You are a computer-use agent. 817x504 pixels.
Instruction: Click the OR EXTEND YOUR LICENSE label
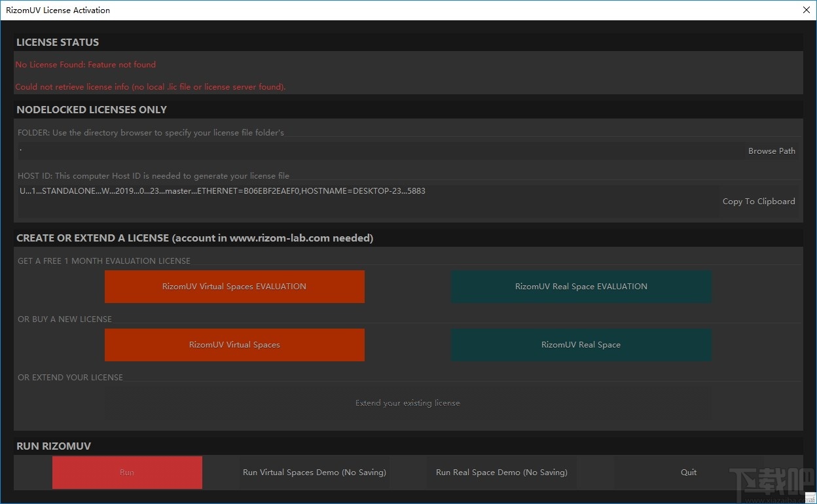point(71,378)
